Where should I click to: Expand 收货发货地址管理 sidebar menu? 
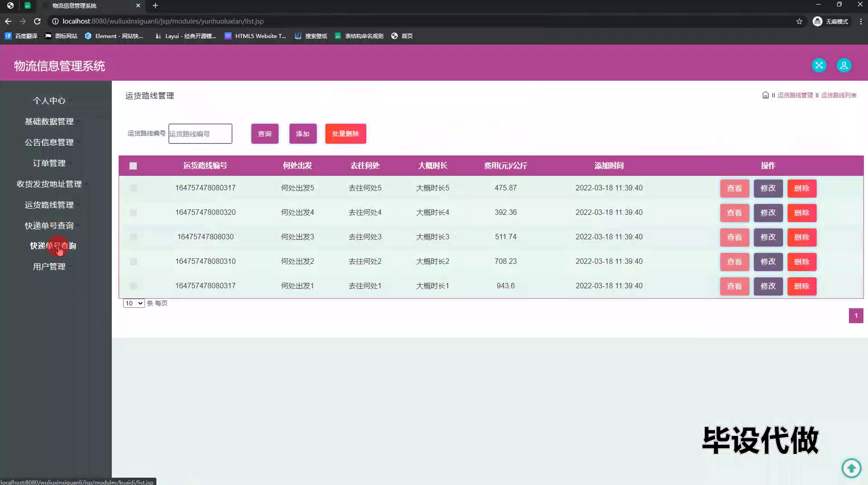click(x=49, y=184)
